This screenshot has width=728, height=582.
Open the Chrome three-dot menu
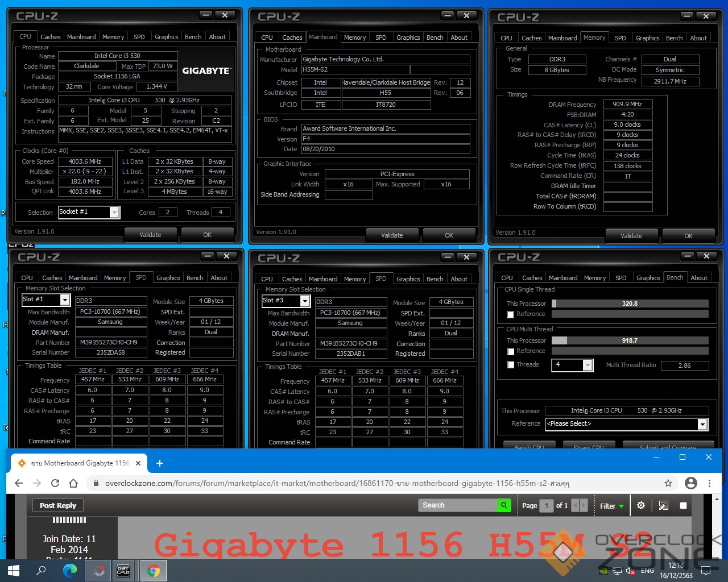tap(709, 483)
